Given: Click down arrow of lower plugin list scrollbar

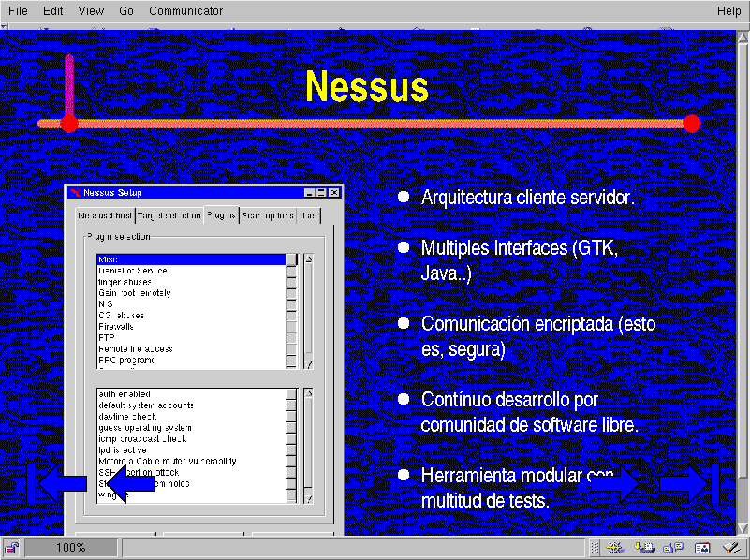Looking at the screenshot, I should 308,499.
